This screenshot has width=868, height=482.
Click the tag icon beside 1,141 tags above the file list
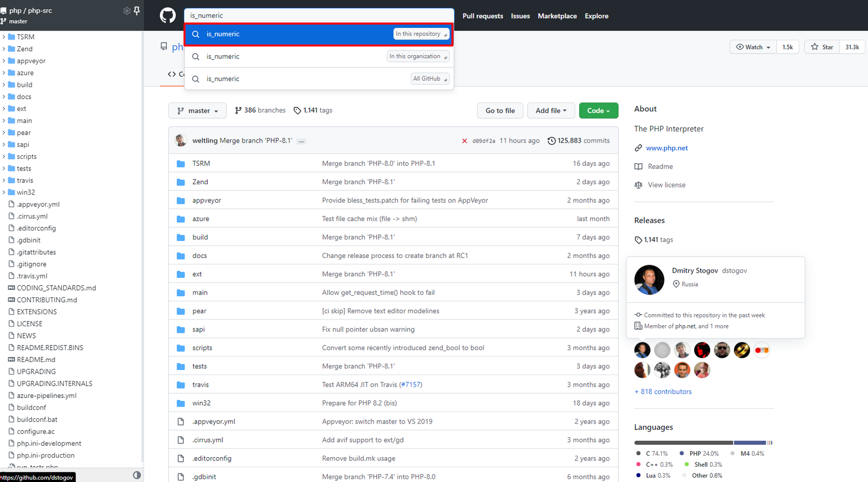click(x=297, y=111)
